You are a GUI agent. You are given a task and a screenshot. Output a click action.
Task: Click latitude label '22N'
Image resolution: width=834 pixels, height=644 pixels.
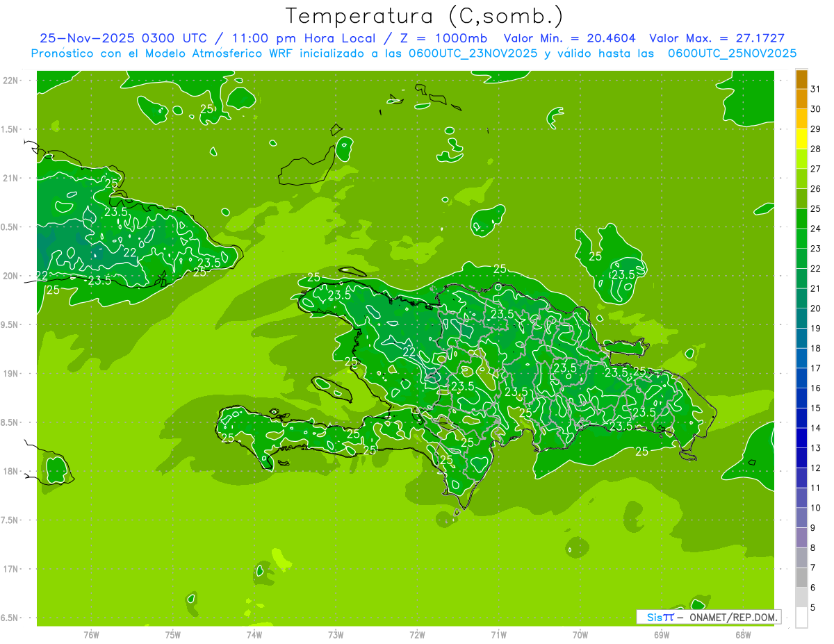tap(10, 81)
